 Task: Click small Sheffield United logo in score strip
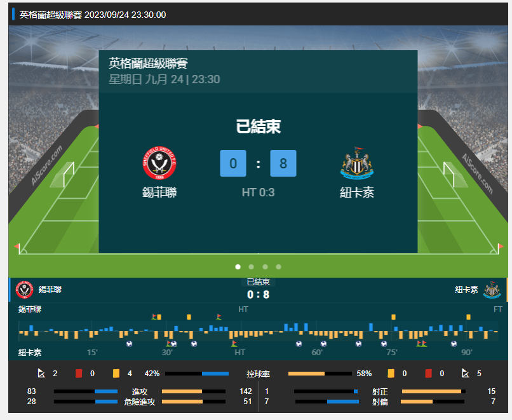coord(25,290)
